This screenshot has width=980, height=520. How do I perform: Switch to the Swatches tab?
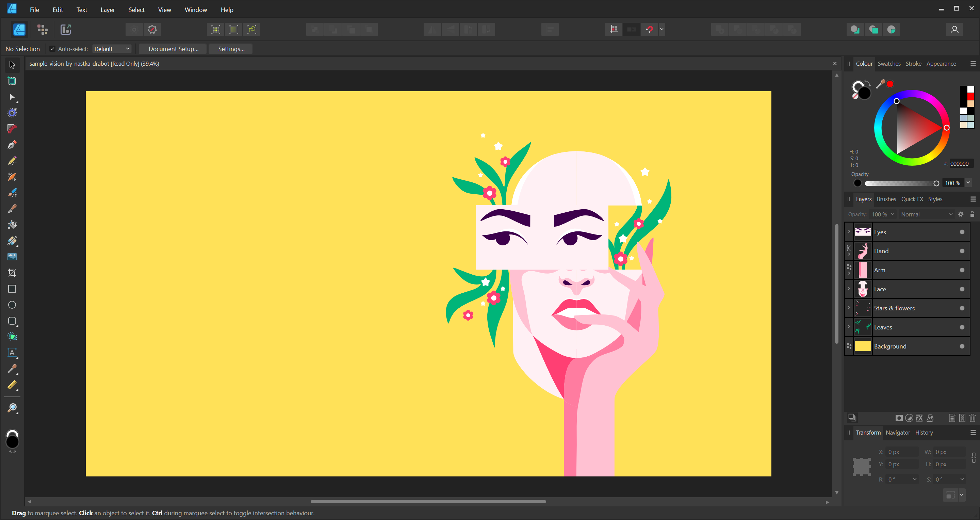click(x=889, y=64)
